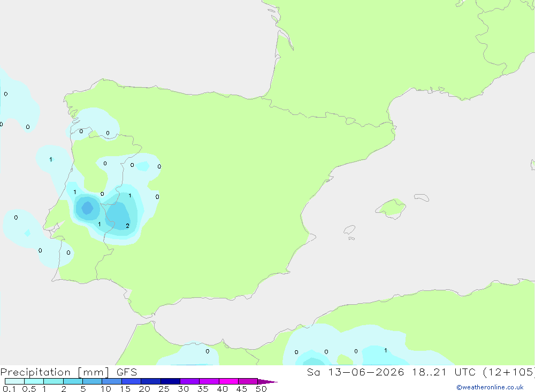Click legend tick label "2" on the scale
Screen dimensions: 535x392
tap(64, 389)
